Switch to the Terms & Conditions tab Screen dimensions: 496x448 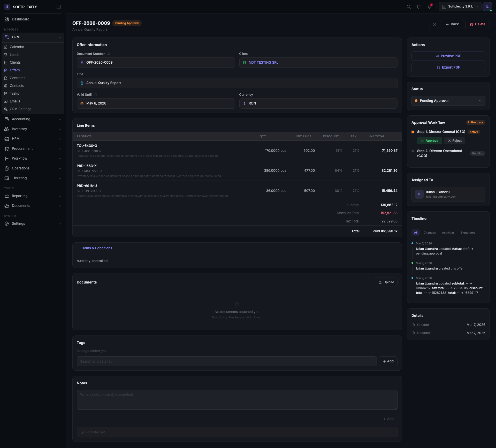pyautogui.click(x=96, y=248)
